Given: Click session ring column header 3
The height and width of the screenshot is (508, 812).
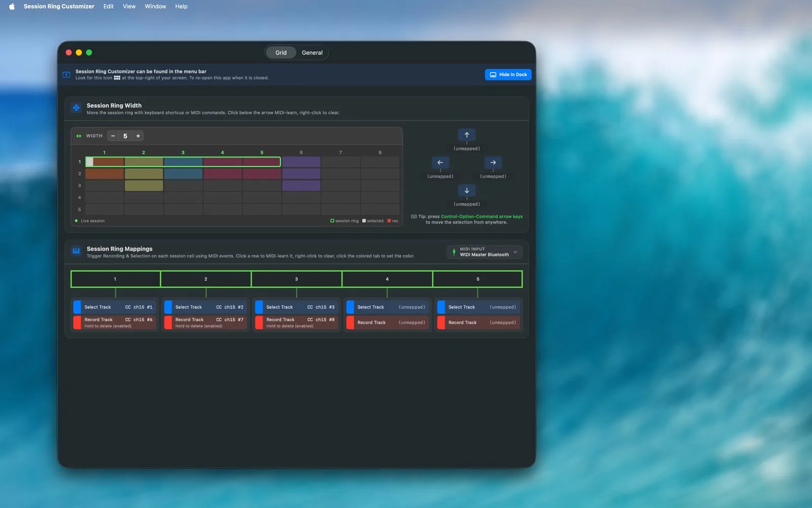Looking at the screenshot, I should pyautogui.click(x=296, y=279).
